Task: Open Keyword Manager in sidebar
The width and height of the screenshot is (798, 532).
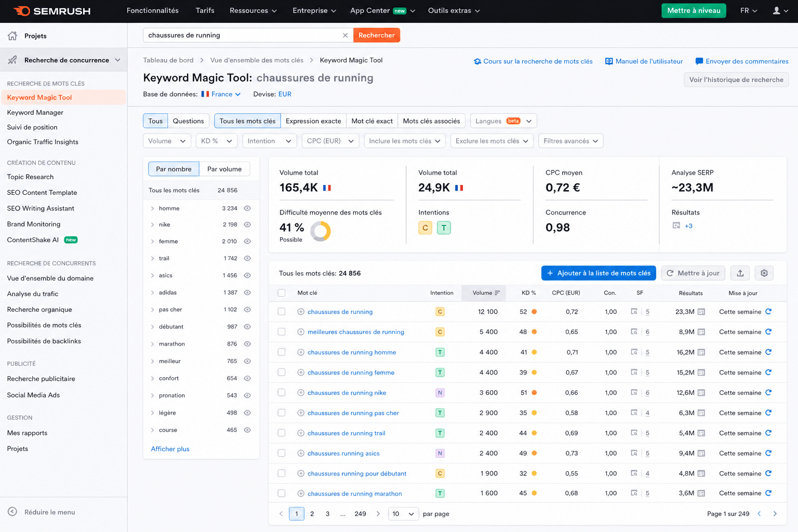Action: tap(35, 112)
